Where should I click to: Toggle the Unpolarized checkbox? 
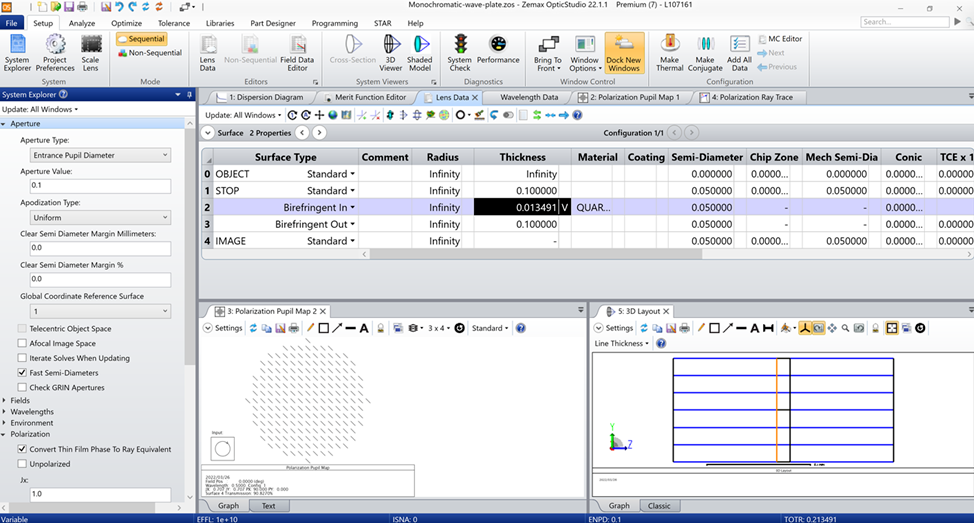coord(22,464)
